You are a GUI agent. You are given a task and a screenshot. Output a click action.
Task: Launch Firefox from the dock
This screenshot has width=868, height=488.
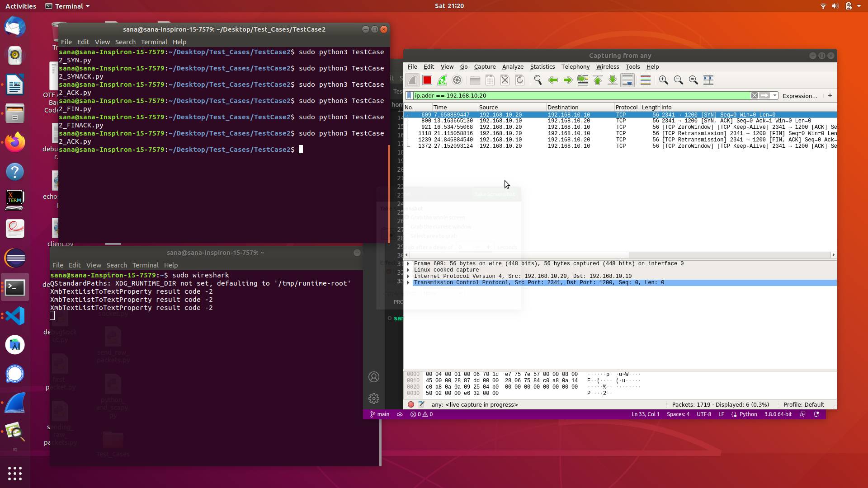(15, 142)
